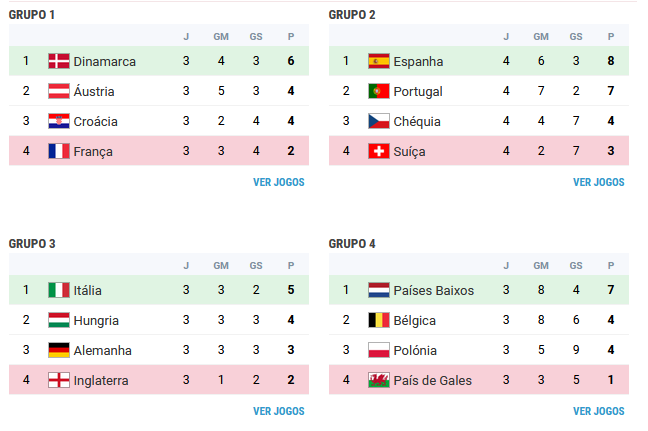The width and height of the screenshot is (648, 431).
Task: Select the Croatia flag icon
Action: click(59, 121)
